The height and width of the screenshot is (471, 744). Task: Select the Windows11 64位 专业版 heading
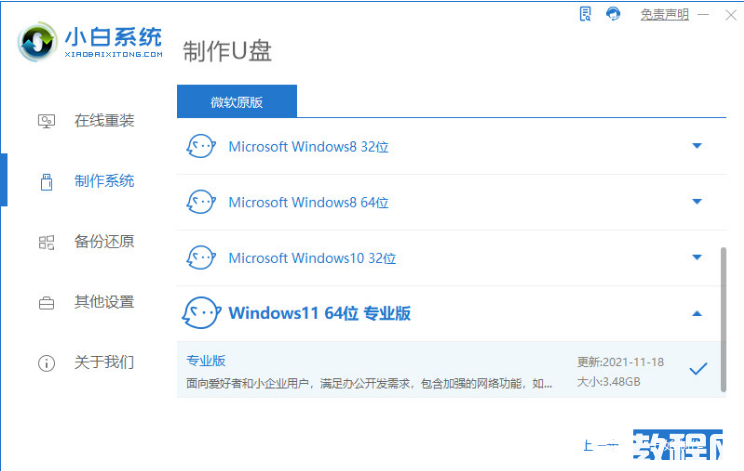319,314
